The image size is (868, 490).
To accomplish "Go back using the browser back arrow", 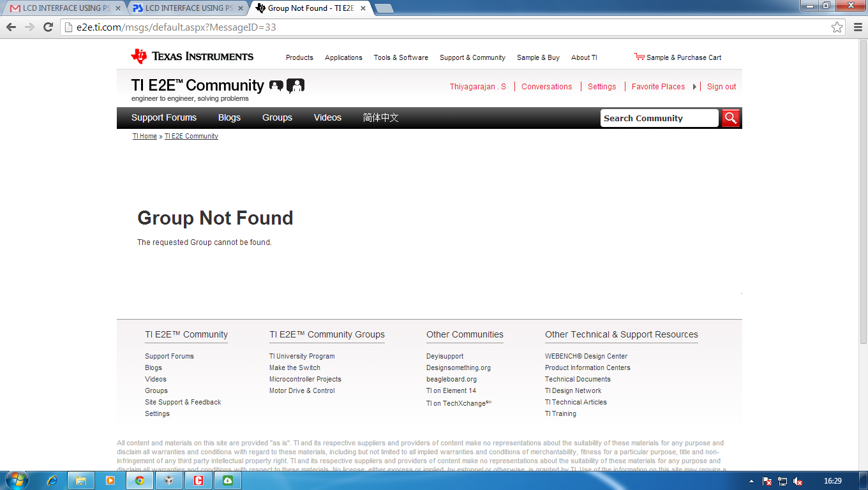I will pos(11,27).
